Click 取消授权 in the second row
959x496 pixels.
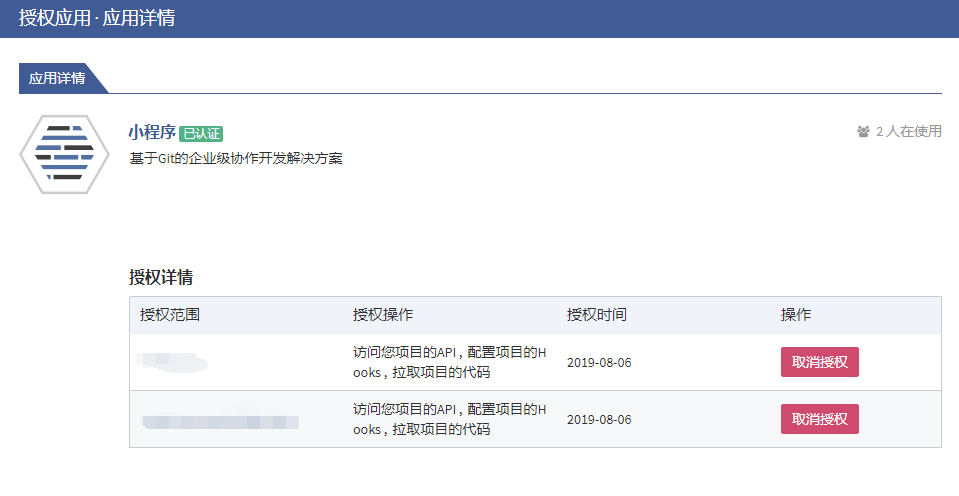click(819, 419)
